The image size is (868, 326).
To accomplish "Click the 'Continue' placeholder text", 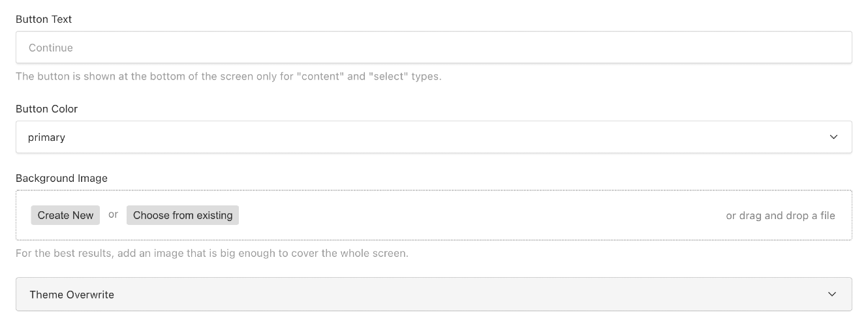I will coord(51,48).
